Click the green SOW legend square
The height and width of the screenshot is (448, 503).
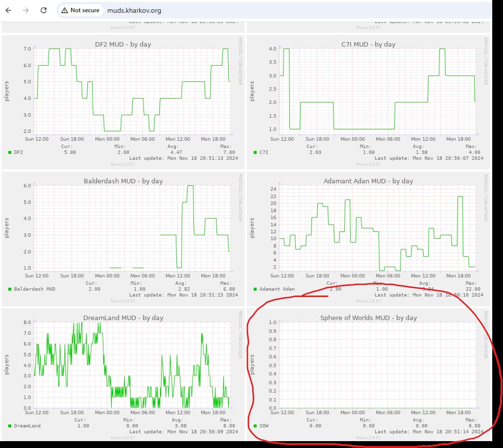[255, 426]
